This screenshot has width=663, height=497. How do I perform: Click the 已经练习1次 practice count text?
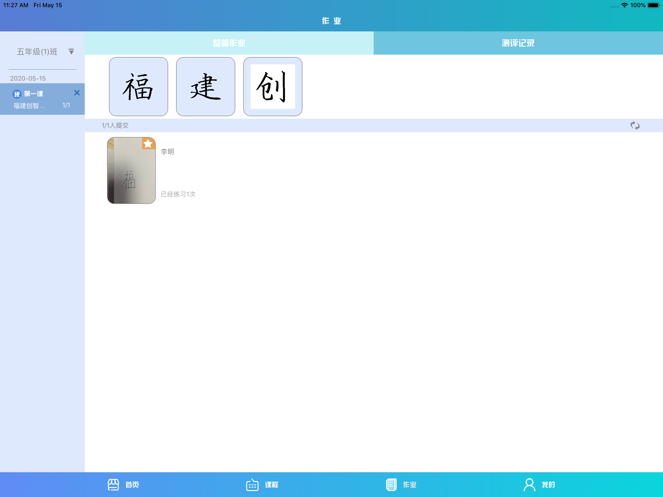pos(178,194)
